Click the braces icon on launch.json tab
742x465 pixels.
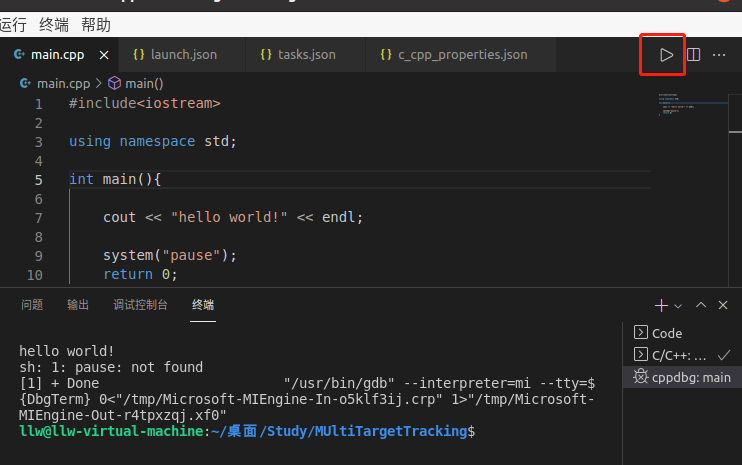[139, 55]
